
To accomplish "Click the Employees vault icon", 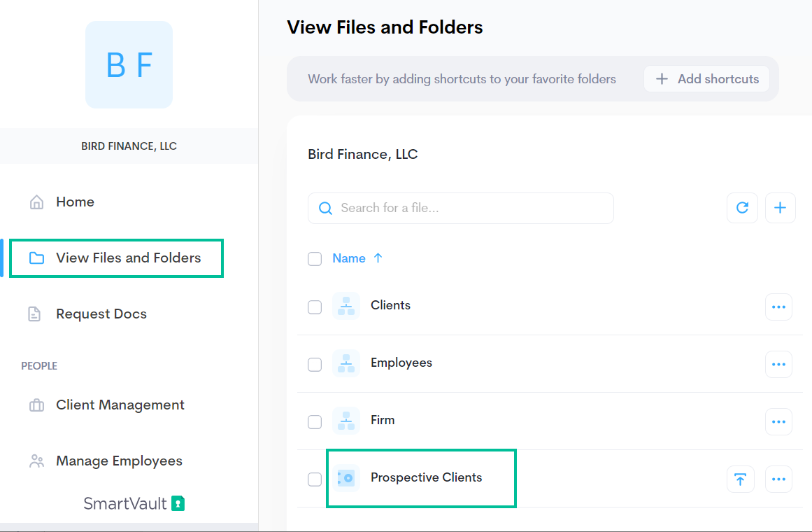I will point(346,363).
